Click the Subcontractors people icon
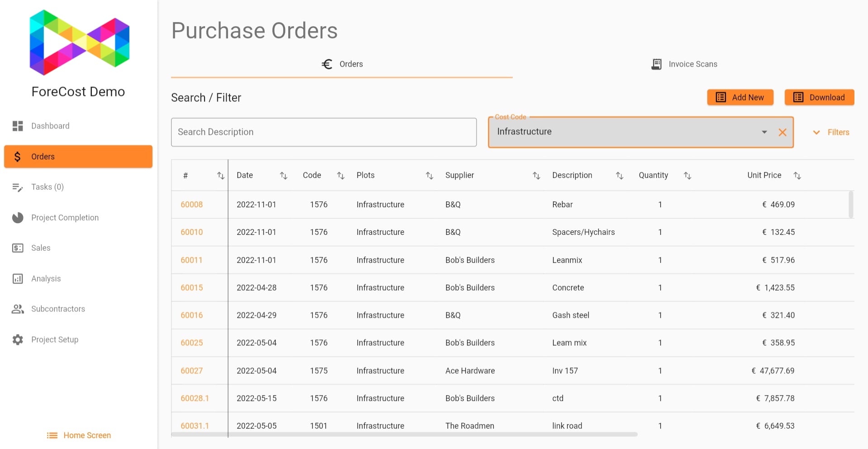868x449 pixels. tap(18, 309)
